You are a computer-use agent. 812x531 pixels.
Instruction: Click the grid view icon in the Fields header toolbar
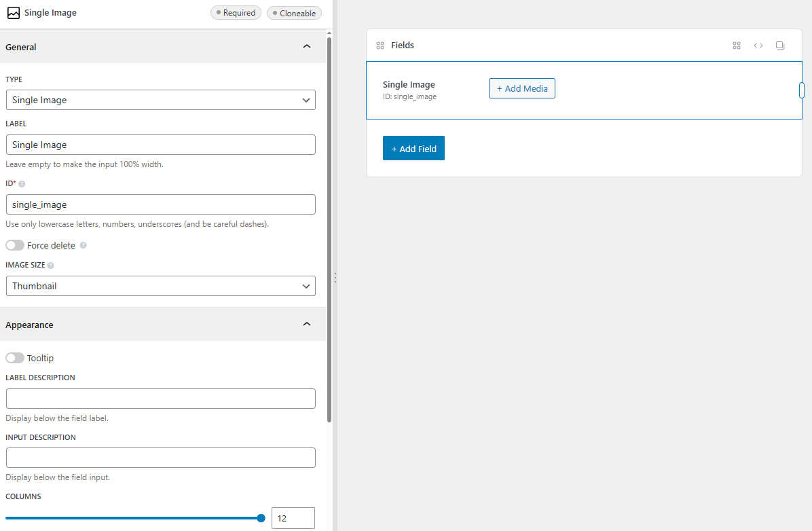[737, 45]
